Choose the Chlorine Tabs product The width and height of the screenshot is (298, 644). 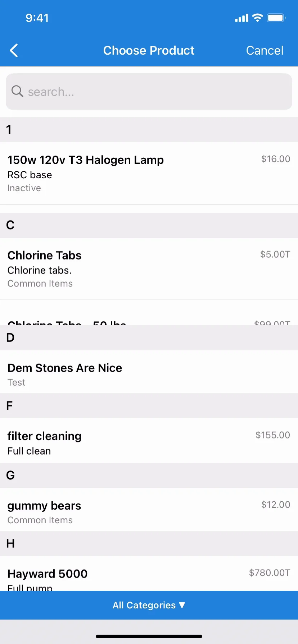pyautogui.click(x=149, y=269)
